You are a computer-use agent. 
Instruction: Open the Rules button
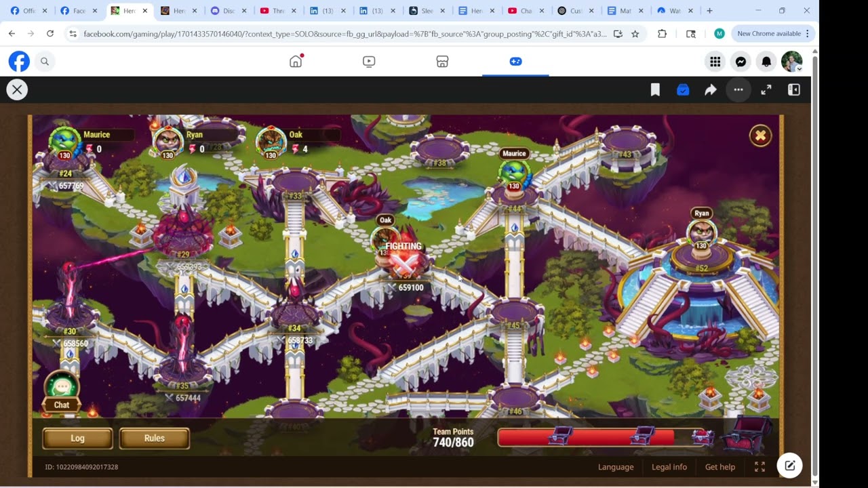pos(154,439)
